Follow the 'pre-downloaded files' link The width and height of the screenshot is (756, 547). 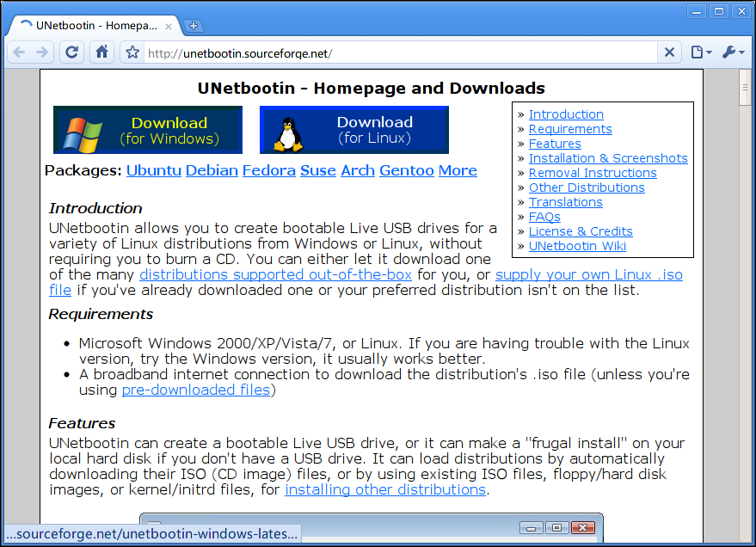click(196, 390)
